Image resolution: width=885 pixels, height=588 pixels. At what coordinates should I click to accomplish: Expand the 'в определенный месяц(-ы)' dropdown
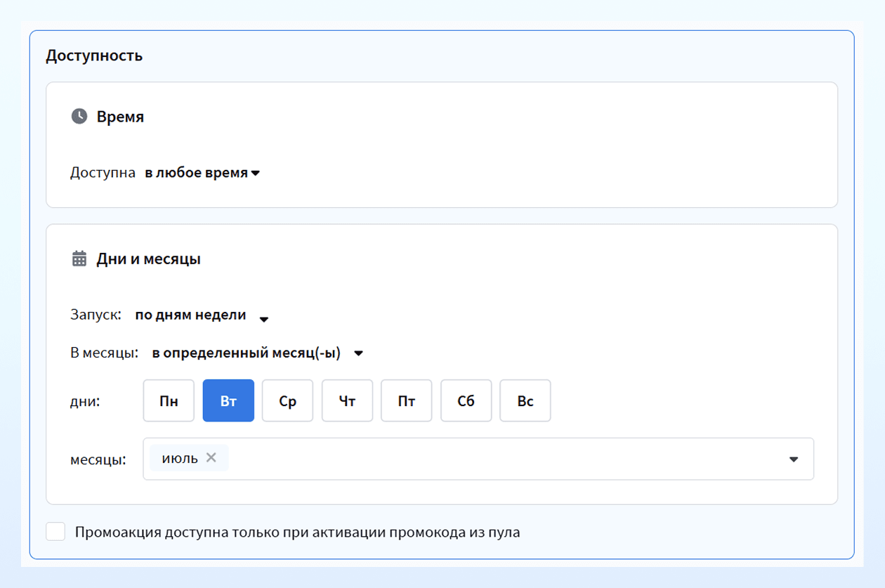(258, 353)
